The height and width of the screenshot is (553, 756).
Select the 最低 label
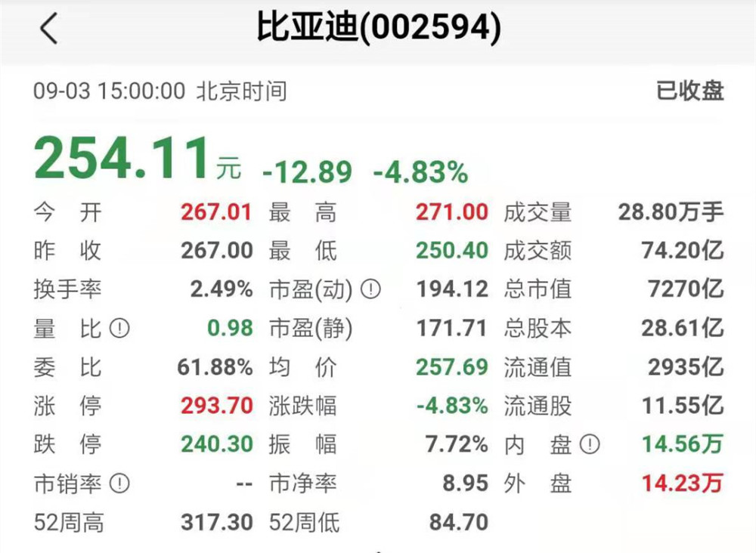point(303,251)
